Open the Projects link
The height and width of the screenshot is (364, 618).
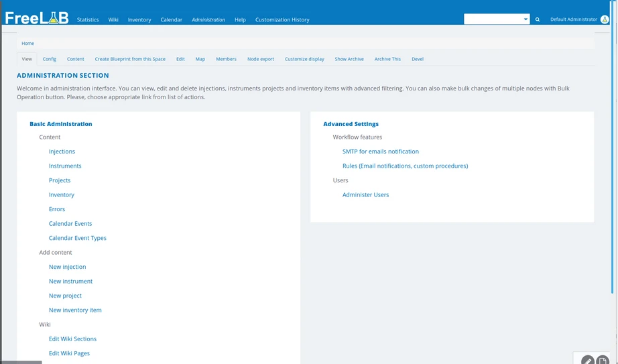click(60, 180)
